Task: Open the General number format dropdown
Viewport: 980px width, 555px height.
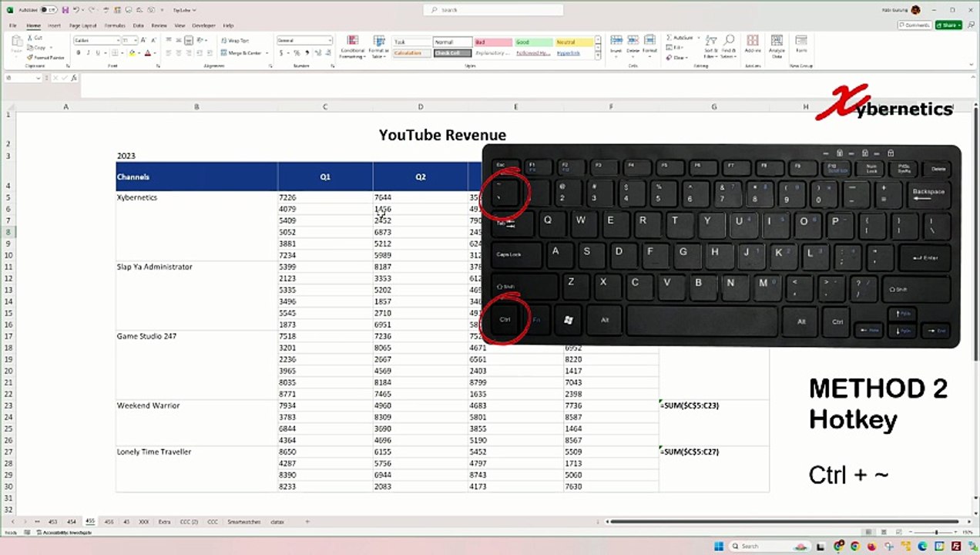Action: tap(304, 40)
